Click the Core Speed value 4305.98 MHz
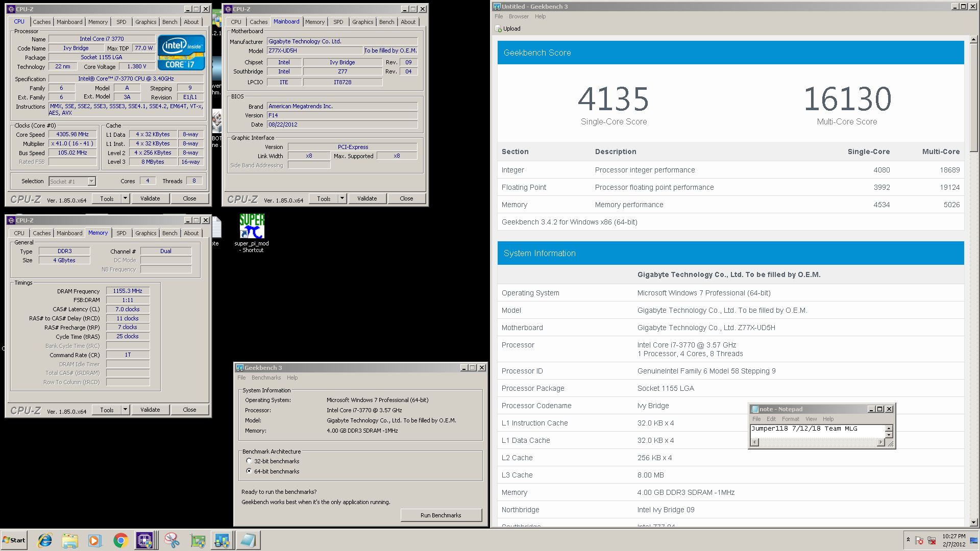This screenshot has width=980, height=551. (x=72, y=135)
